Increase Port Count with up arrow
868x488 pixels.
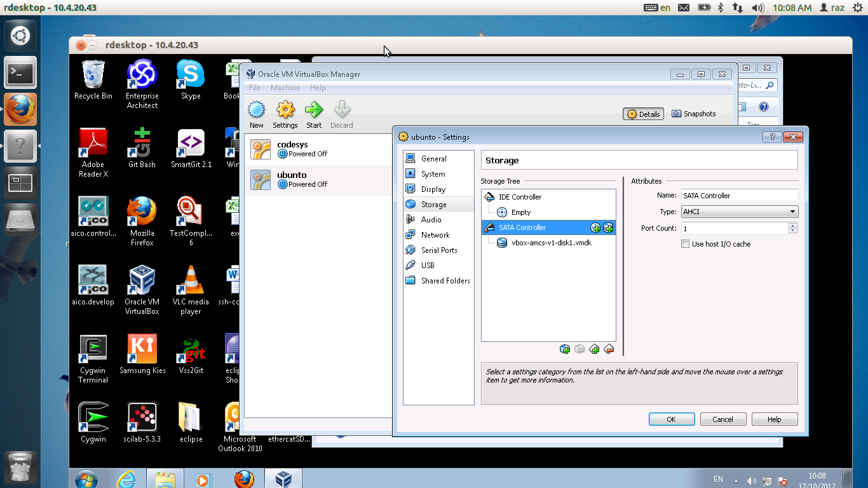pyautogui.click(x=792, y=226)
